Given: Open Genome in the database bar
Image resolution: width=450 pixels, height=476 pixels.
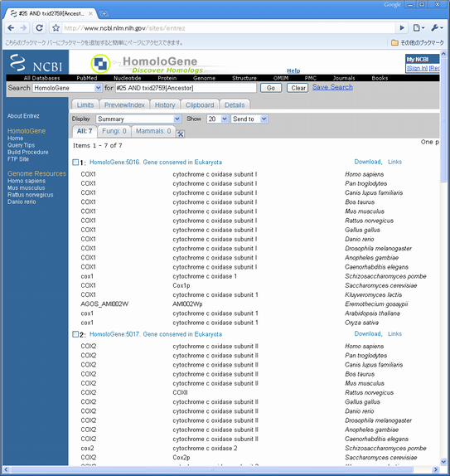Looking at the screenshot, I should coord(204,78).
